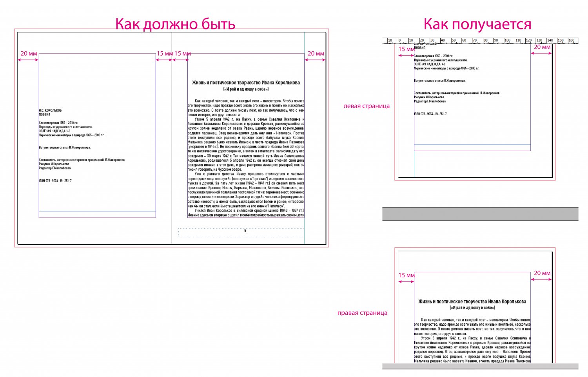Click subtitle «И рай и ад ношу в себе» on separate right page
The height and width of the screenshot is (377, 588).
point(472,308)
